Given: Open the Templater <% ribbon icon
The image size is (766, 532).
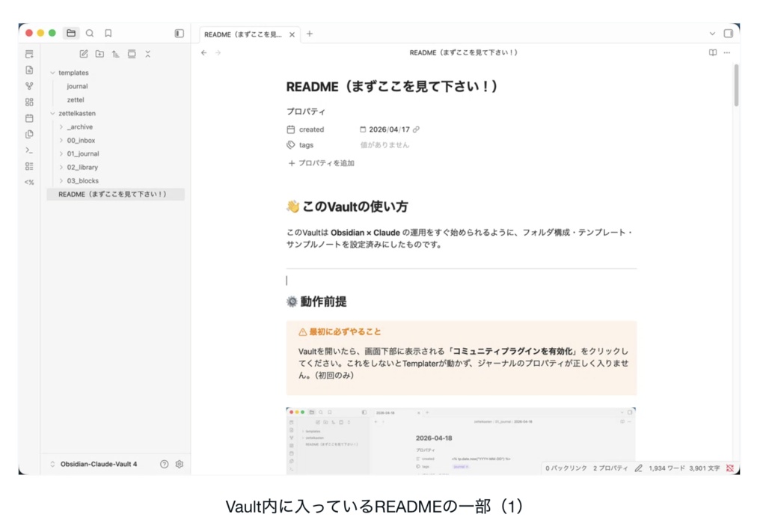Looking at the screenshot, I should tap(29, 183).
